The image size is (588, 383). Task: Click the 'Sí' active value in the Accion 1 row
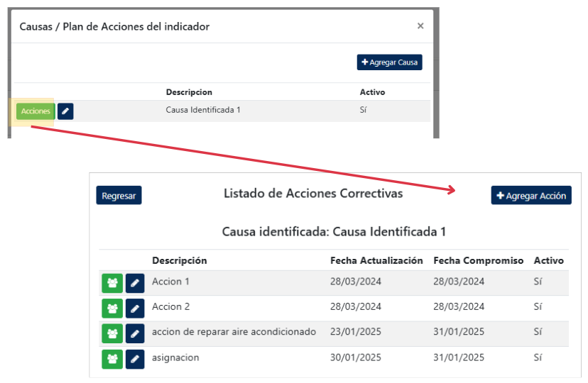(x=538, y=282)
